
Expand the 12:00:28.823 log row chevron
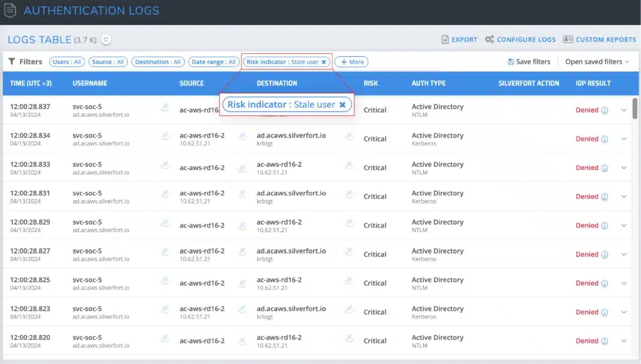(x=624, y=312)
